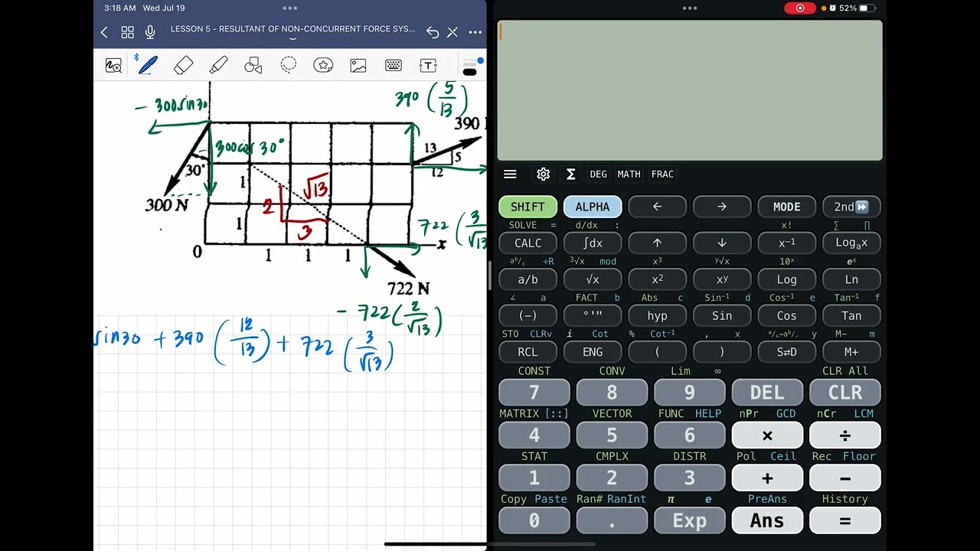Tap the sigma summation icon in calculator
The height and width of the screenshot is (551, 980).
(570, 174)
